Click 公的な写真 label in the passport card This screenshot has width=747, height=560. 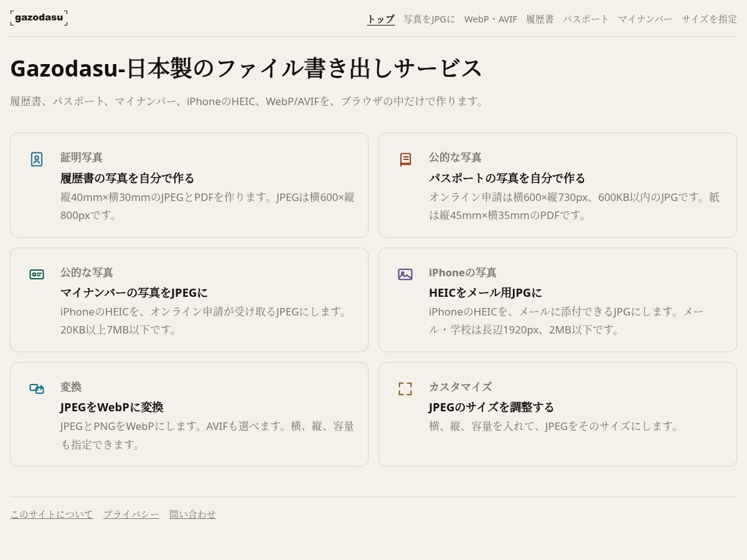click(x=455, y=157)
